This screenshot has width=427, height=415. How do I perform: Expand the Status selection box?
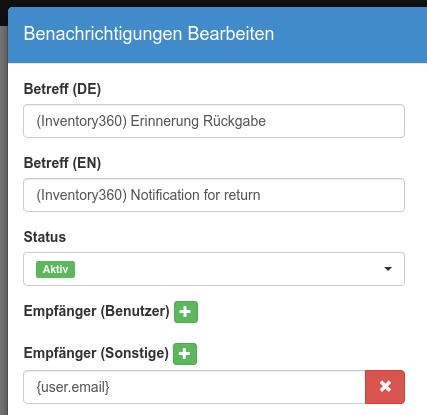[214, 269]
